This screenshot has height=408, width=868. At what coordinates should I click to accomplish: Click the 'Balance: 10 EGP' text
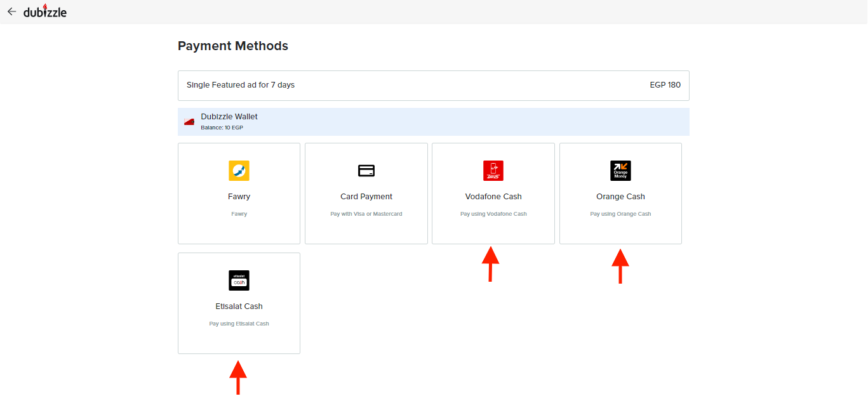222,128
